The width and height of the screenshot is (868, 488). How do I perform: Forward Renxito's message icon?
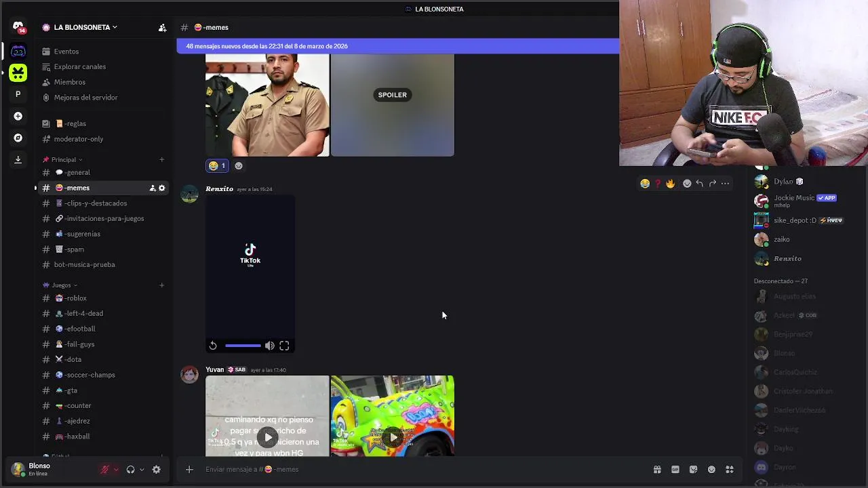[712, 184]
